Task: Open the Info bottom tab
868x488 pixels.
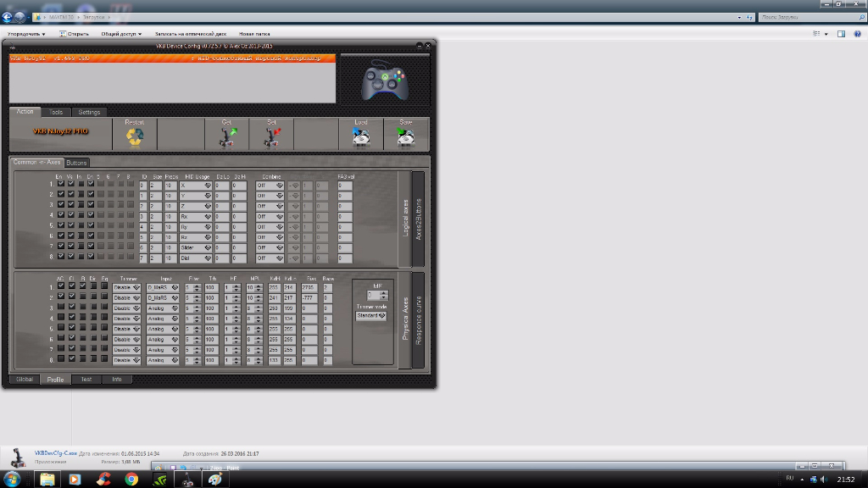Action: coord(117,380)
